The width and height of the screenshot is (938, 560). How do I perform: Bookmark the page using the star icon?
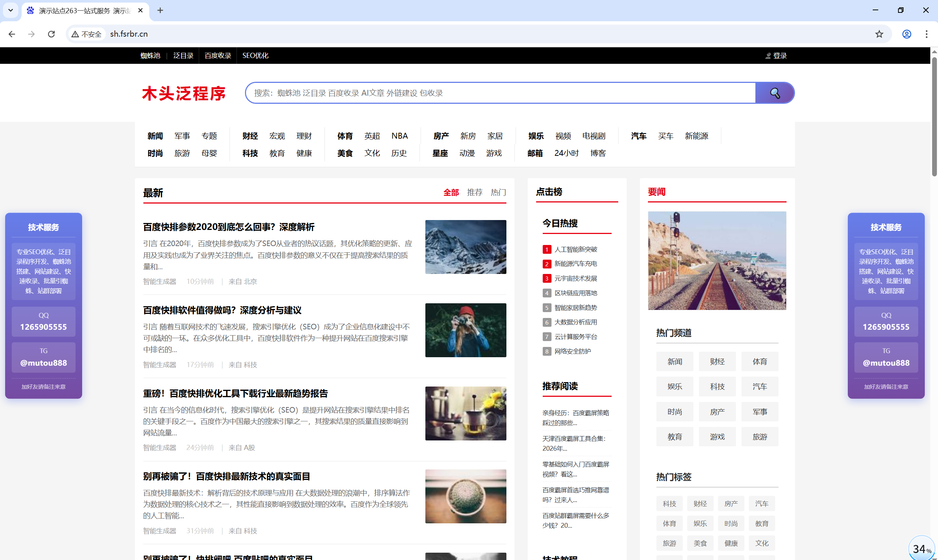click(879, 34)
